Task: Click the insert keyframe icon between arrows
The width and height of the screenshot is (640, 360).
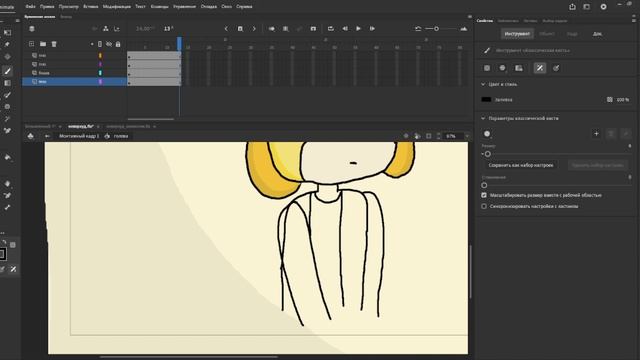Action: [x=240, y=29]
